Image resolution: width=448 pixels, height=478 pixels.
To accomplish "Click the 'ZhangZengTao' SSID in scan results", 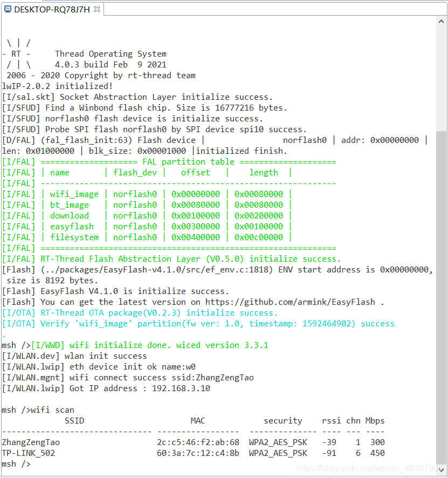I will click(x=31, y=442).
